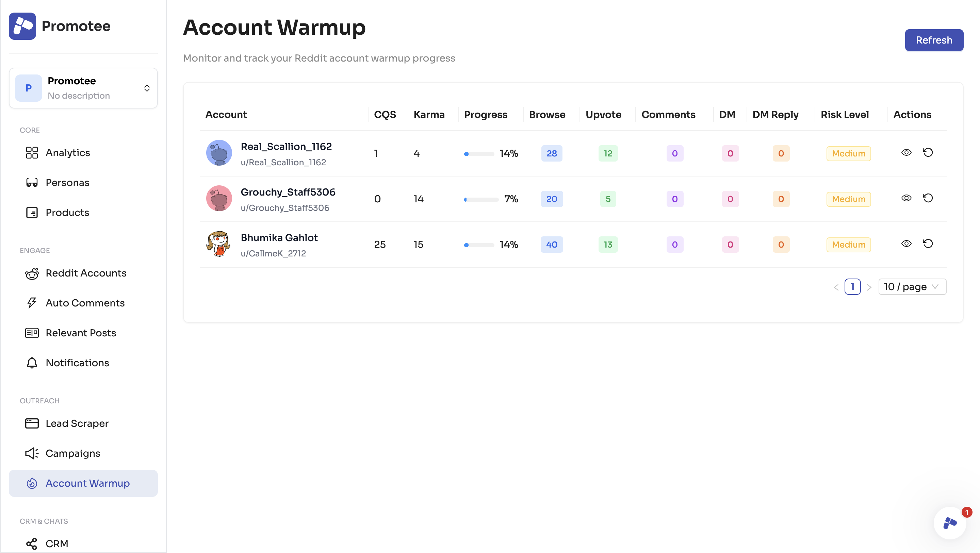Click the u/CallmeK_2712 username
This screenshot has height=553, width=980.
click(x=273, y=254)
